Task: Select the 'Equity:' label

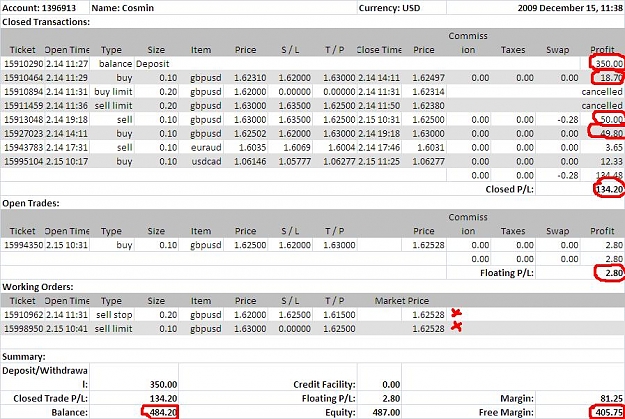Action: 340,413
